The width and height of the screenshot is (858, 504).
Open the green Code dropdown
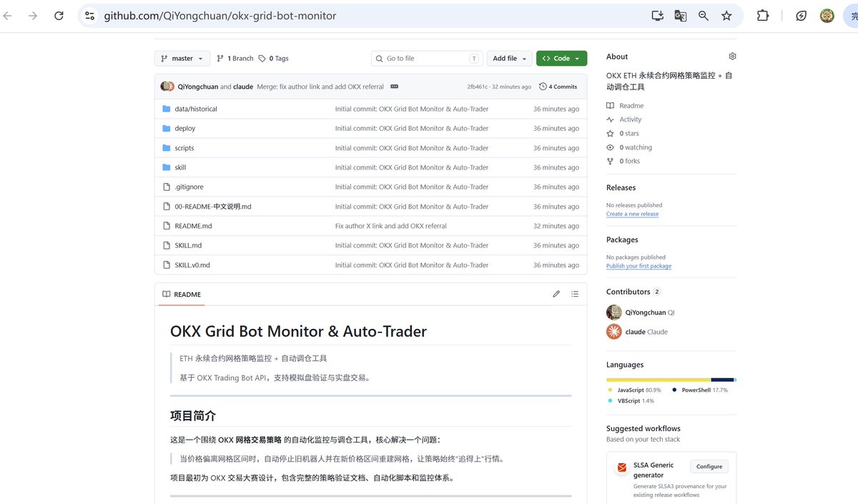click(561, 59)
